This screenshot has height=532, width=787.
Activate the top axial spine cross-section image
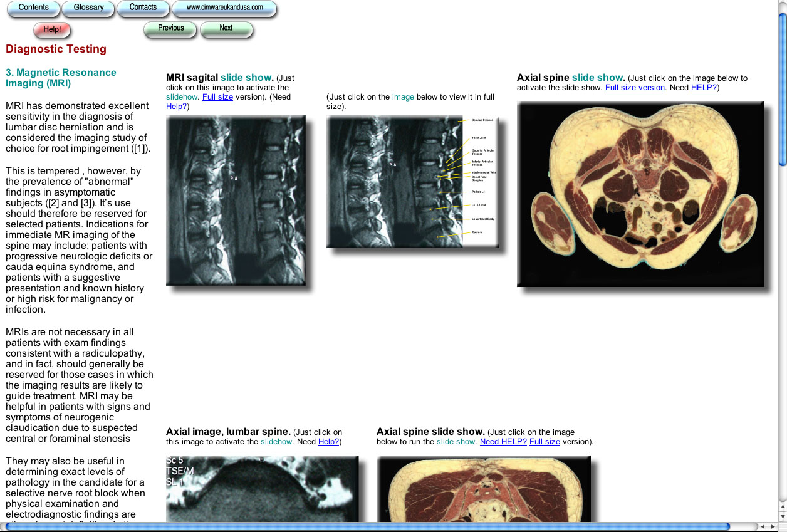[x=640, y=194]
